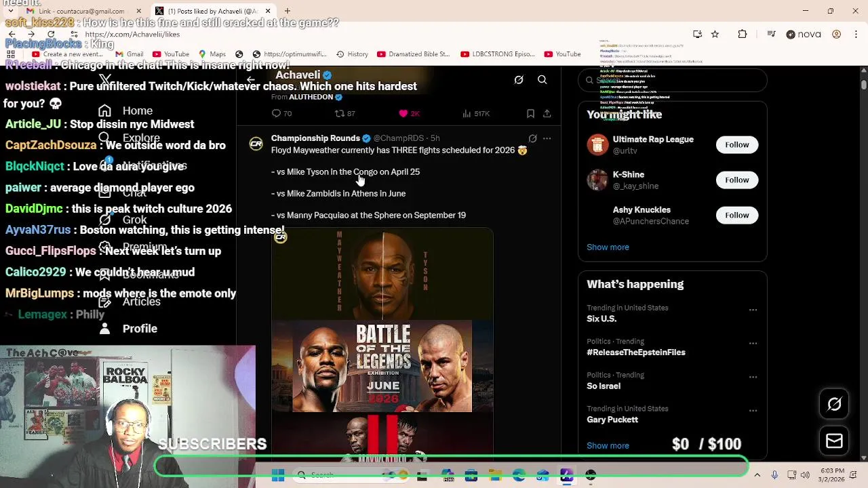
Task: Bookmark this page with star icon
Action: pos(715,34)
